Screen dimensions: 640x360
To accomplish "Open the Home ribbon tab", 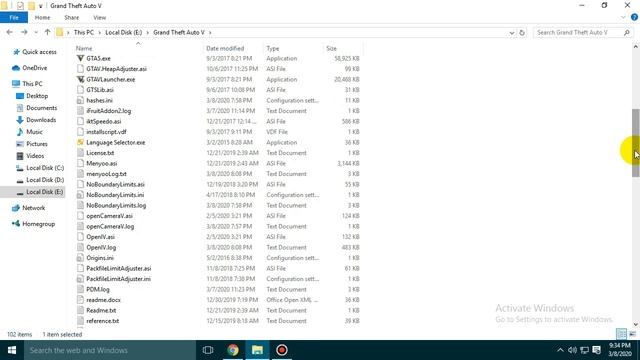I will tap(42, 18).
